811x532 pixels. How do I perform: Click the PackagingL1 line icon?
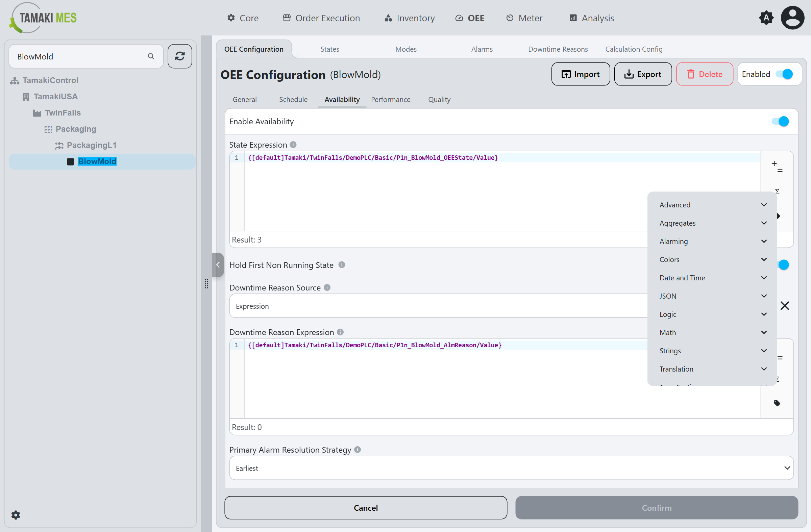(x=59, y=146)
